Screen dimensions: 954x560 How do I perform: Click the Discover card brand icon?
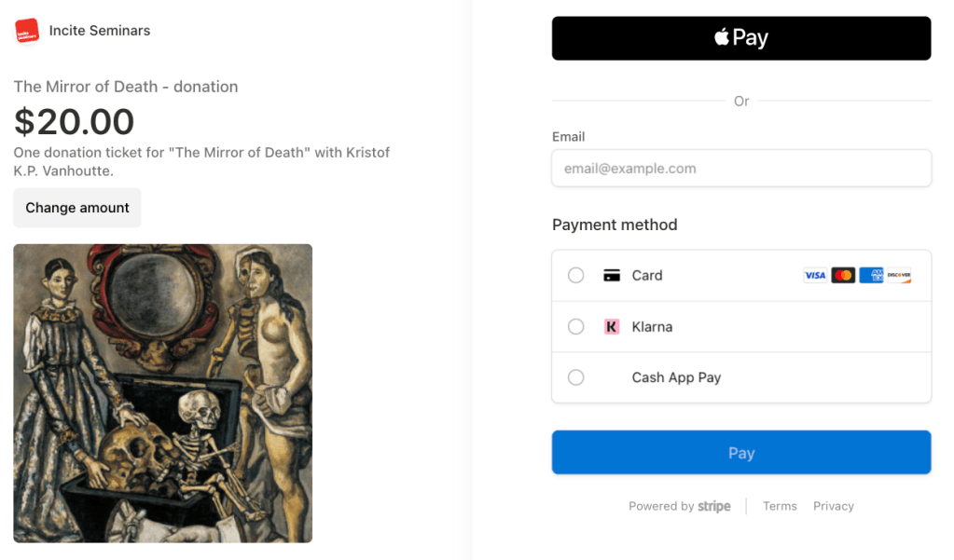click(899, 276)
